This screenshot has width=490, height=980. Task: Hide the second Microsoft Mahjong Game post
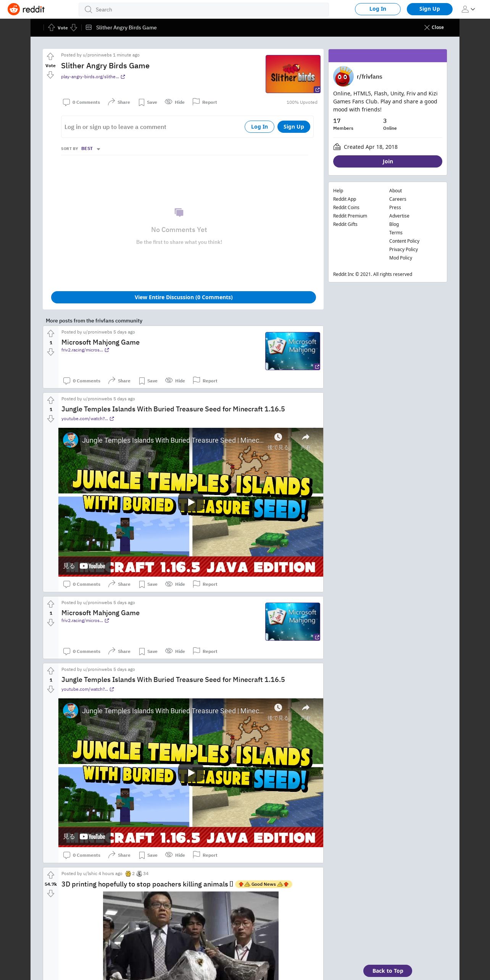pos(175,651)
